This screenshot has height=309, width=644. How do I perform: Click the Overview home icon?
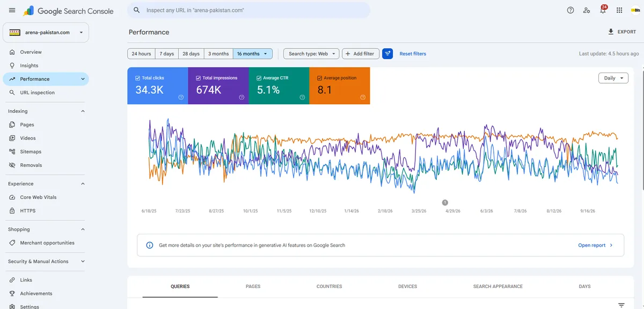tap(12, 52)
